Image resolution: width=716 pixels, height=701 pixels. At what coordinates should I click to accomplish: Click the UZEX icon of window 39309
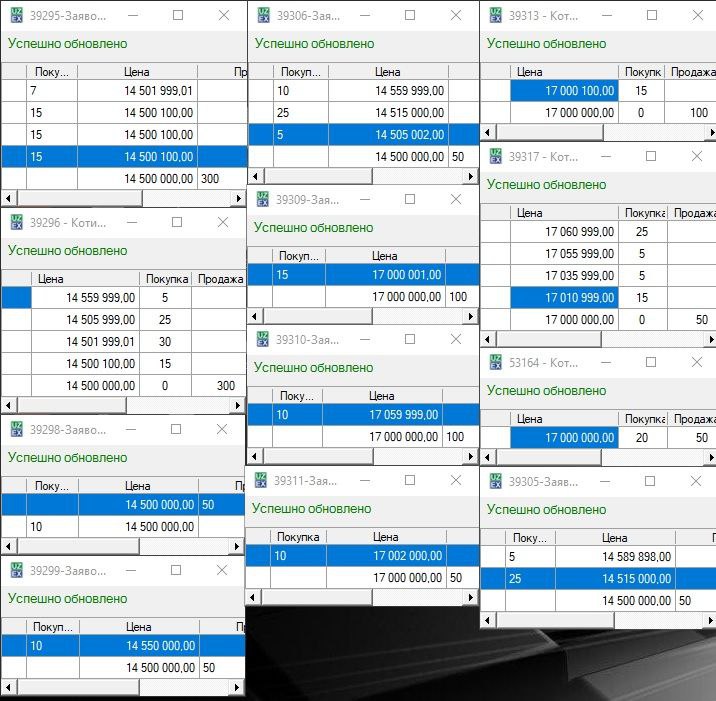pyautogui.click(x=262, y=199)
